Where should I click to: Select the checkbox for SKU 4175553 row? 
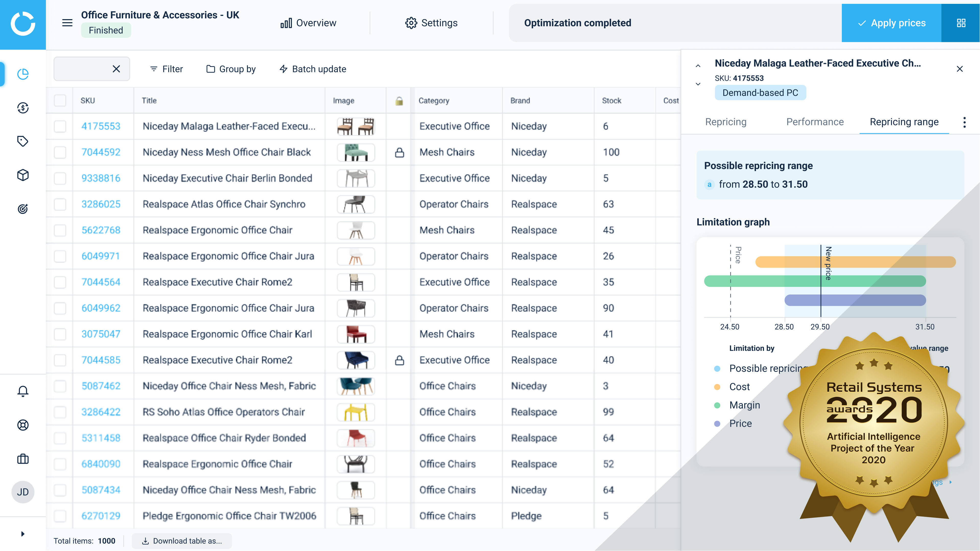(x=60, y=127)
